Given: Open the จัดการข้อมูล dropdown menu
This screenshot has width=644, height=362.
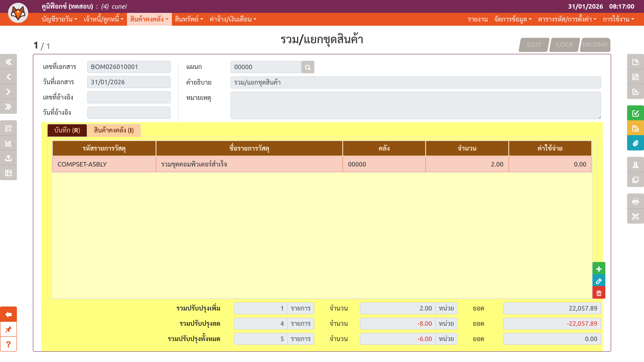Looking at the screenshot, I should pyautogui.click(x=513, y=19).
